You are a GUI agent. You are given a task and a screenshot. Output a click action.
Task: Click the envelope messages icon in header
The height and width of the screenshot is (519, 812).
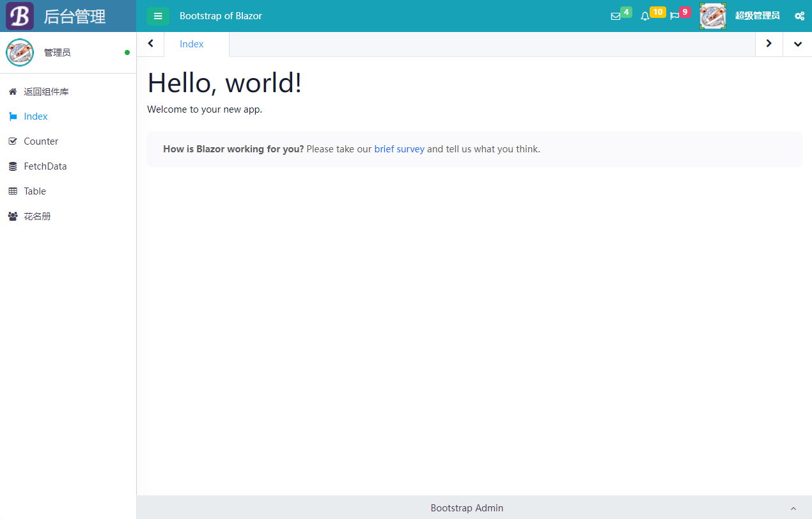[616, 17]
